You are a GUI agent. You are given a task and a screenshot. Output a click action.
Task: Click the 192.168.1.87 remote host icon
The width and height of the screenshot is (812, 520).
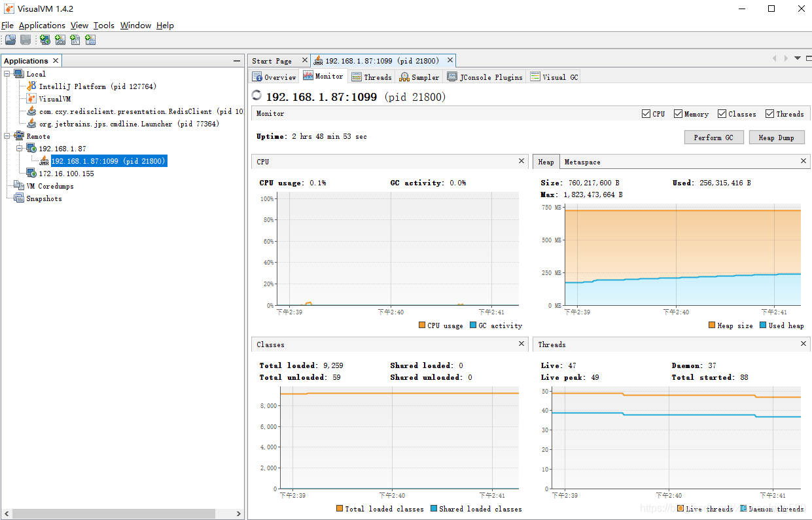(31, 149)
